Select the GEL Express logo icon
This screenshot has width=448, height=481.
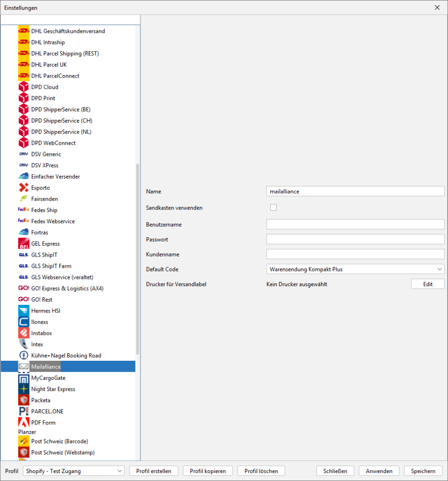coord(24,244)
